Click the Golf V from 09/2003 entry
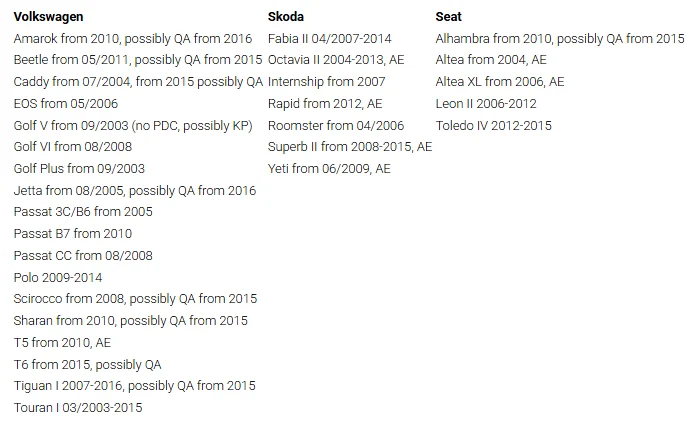The image size is (687, 430). coord(133,125)
